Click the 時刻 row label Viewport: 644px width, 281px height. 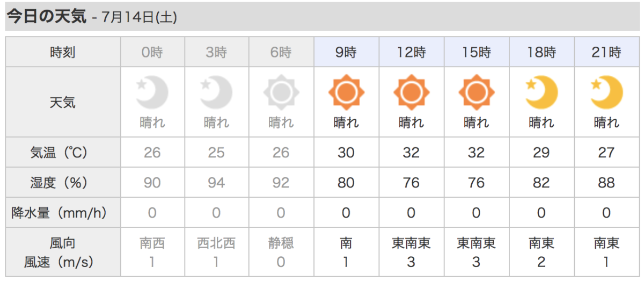click(x=63, y=53)
